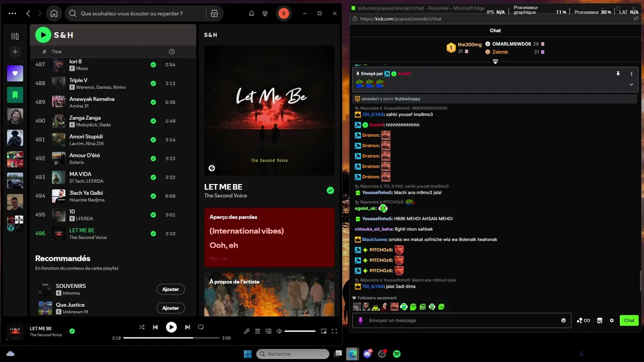This screenshot has height=362, width=644.
Task: Open the play queue
Action: pyautogui.click(x=258, y=331)
